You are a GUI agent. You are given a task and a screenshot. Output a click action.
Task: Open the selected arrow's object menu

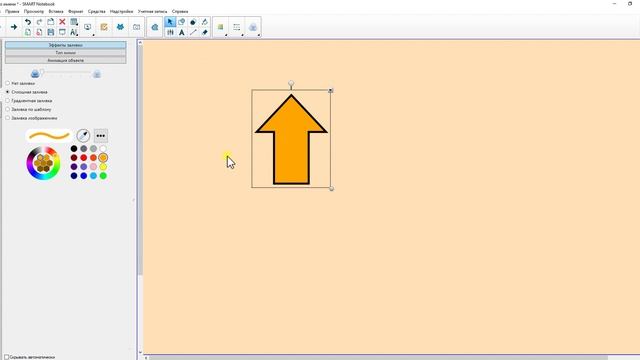point(331,90)
